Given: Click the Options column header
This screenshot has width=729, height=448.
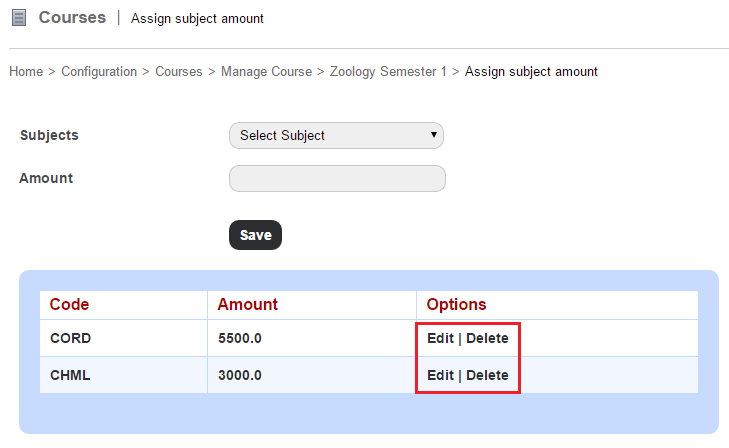Looking at the screenshot, I should coord(456,304).
